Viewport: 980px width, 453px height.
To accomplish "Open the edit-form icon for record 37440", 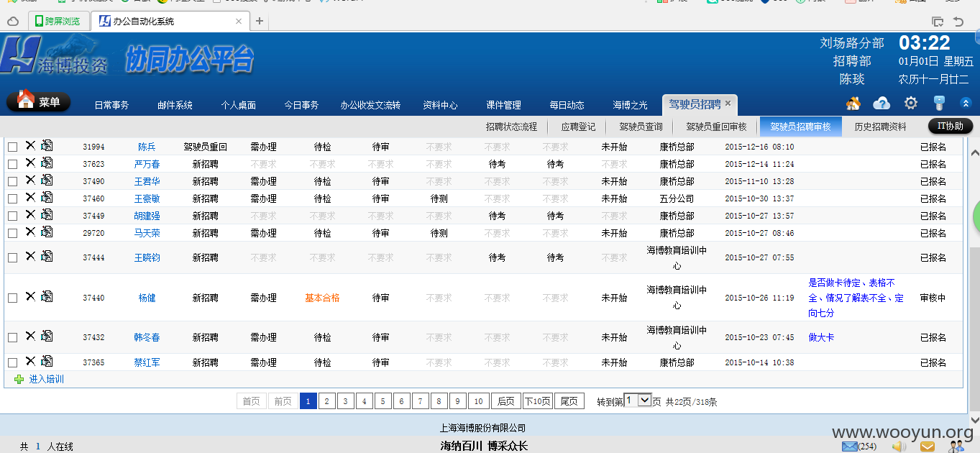I will coord(47,296).
